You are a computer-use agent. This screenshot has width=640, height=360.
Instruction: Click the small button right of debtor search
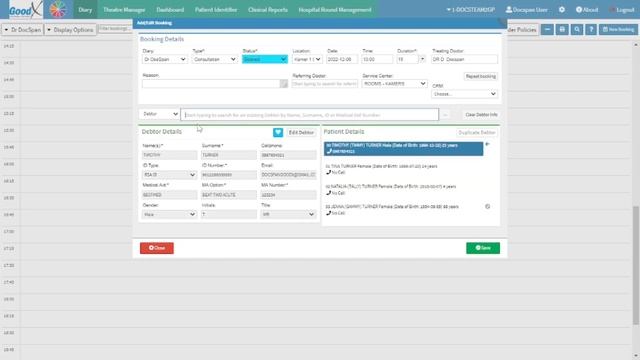[x=445, y=115]
